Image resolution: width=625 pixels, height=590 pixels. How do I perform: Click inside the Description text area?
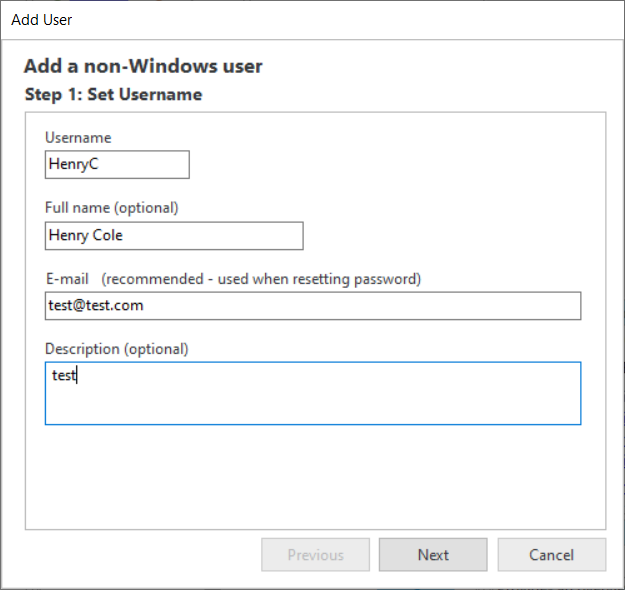tap(313, 393)
